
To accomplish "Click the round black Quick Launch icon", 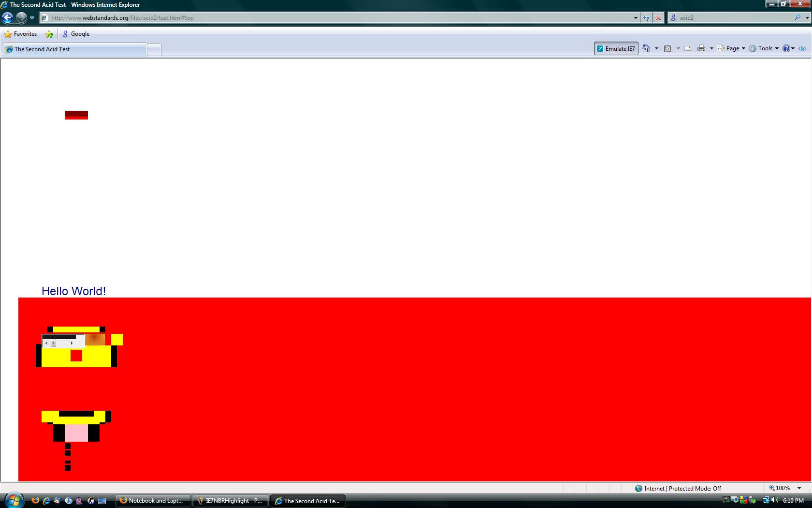I will coord(91,501).
